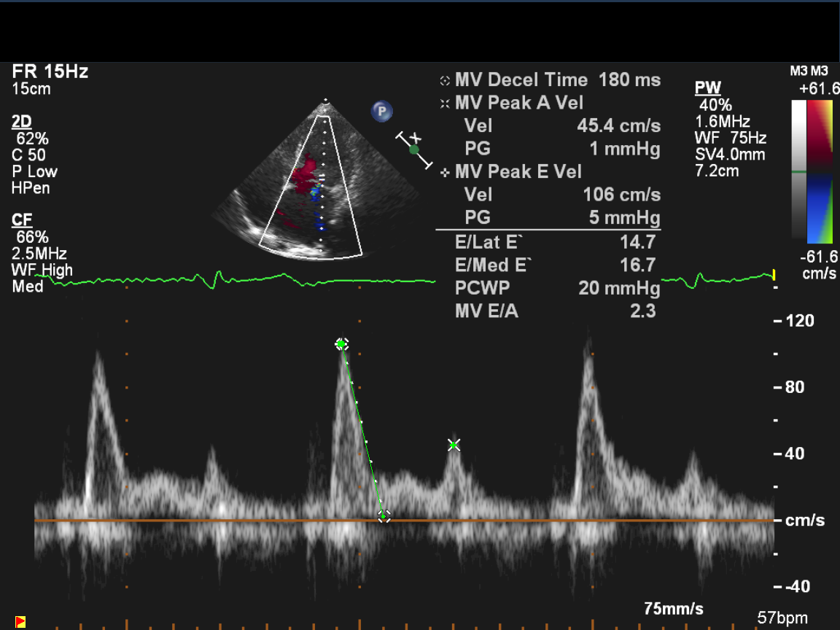840x630 pixels.
Task: Select the MV Peak E Vel measurement
Action: (518, 171)
